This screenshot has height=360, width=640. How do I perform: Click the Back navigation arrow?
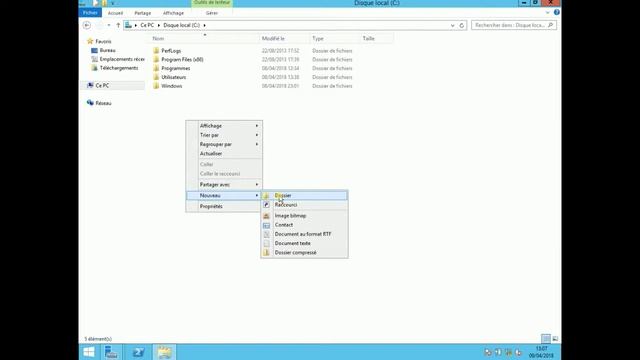coord(87,25)
